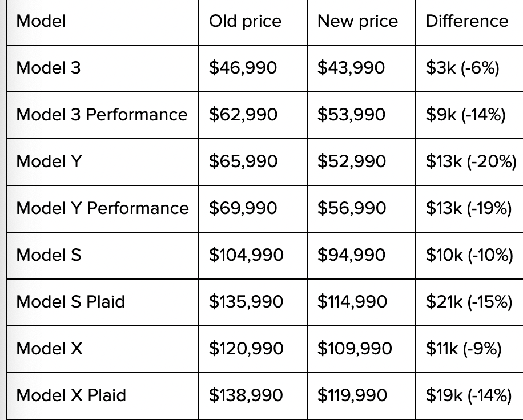Click the $104,990 old price cell
This screenshot has height=420, width=523.
click(246, 255)
